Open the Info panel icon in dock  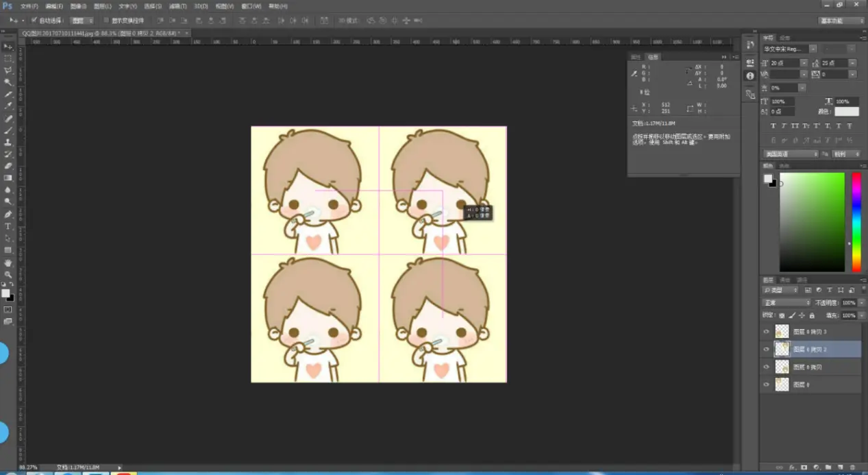coord(750,76)
